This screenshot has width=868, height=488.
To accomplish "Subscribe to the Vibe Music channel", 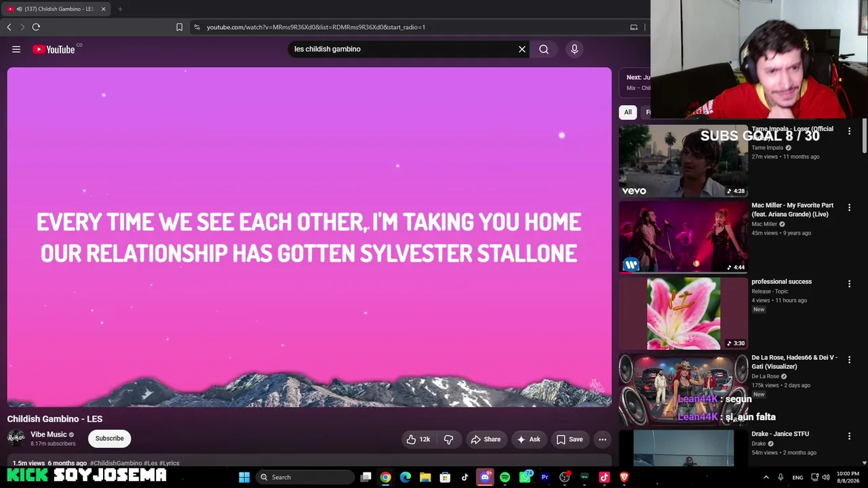I will [x=109, y=439].
